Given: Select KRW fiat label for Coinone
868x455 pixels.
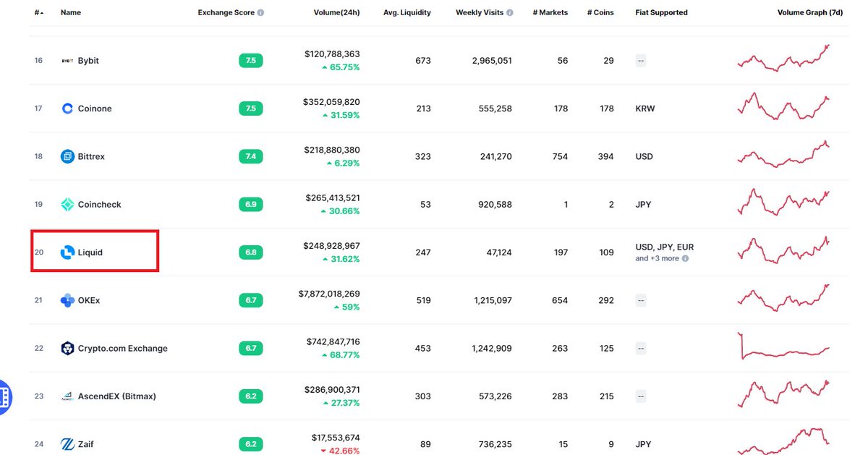Looking at the screenshot, I should click(644, 109).
